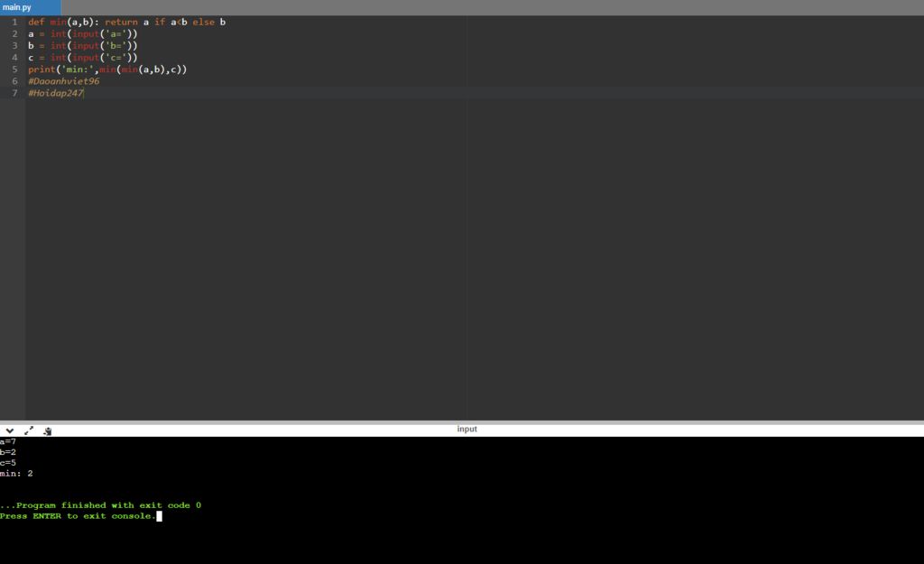924x564 pixels.
Task: Click the line reading c = int(input('c='))
Action: point(82,57)
